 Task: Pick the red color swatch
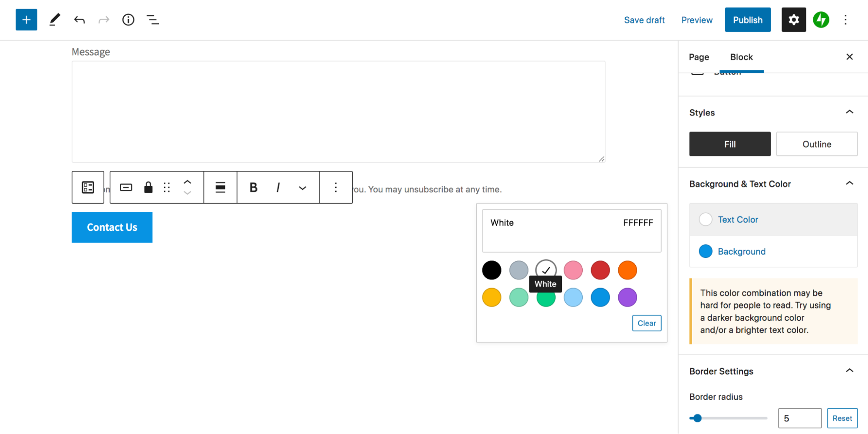(x=601, y=270)
